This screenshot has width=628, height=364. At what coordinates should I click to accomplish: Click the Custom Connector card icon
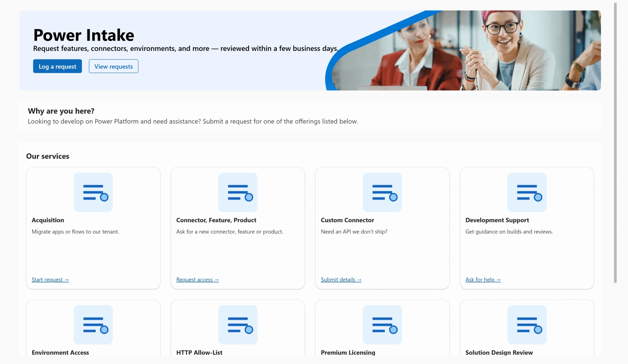(382, 192)
